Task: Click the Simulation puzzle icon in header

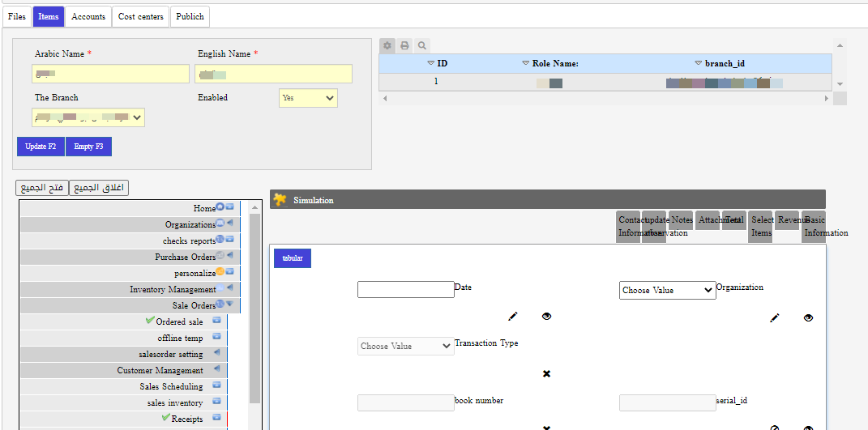Action: [x=280, y=200]
